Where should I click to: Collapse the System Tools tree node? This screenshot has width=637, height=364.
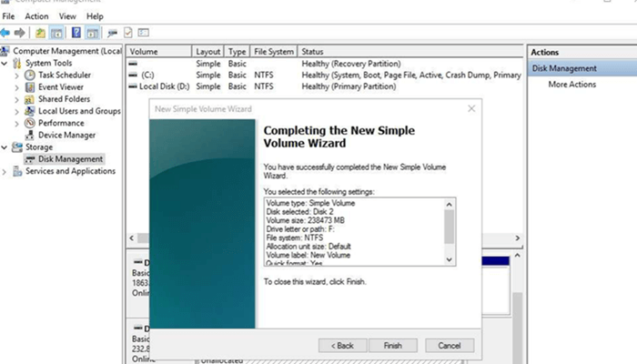click(5, 64)
